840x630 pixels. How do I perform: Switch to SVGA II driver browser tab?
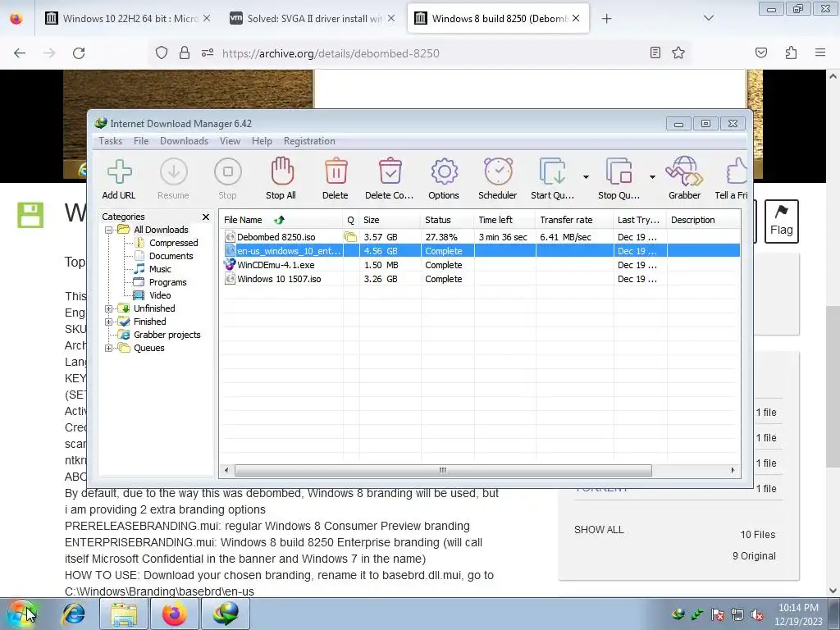[x=313, y=19]
